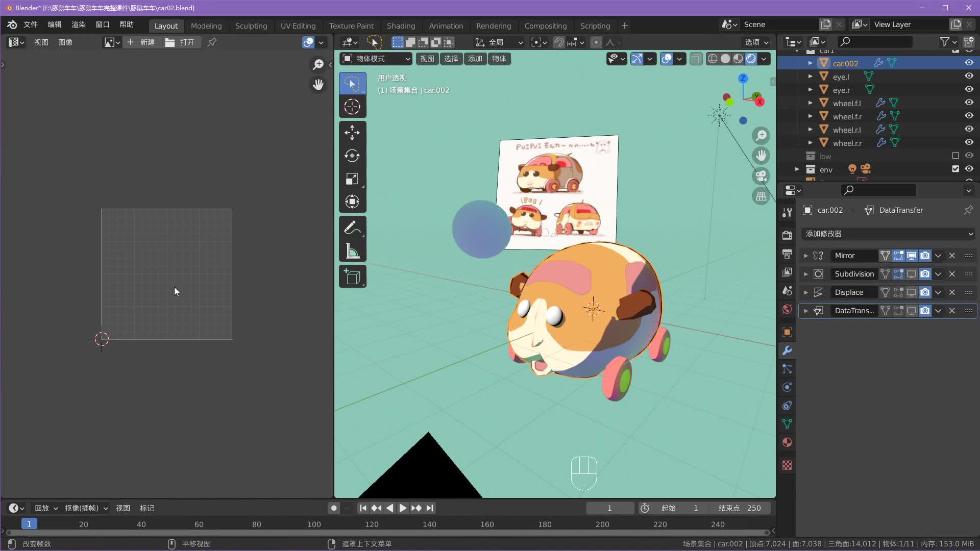The image size is (980, 551).
Task: Open the World properties tab
Action: pyautogui.click(x=787, y=309)
